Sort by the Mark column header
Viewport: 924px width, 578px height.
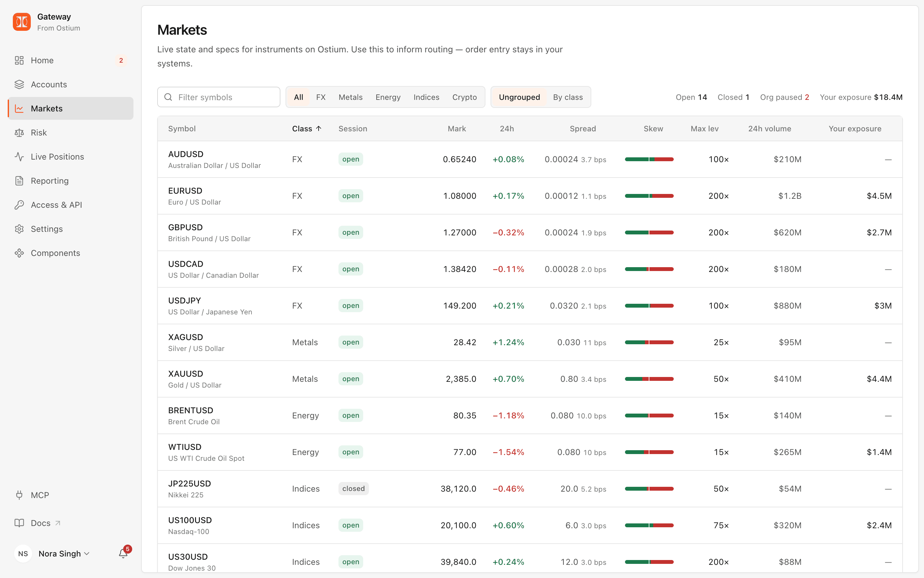[457, 129]
